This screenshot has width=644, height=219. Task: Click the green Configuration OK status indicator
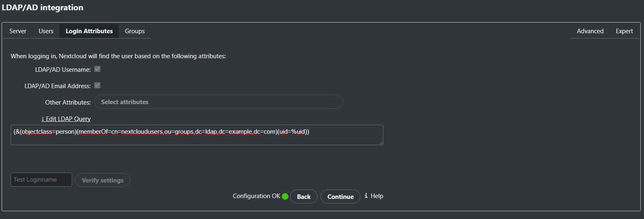point(285,196)
